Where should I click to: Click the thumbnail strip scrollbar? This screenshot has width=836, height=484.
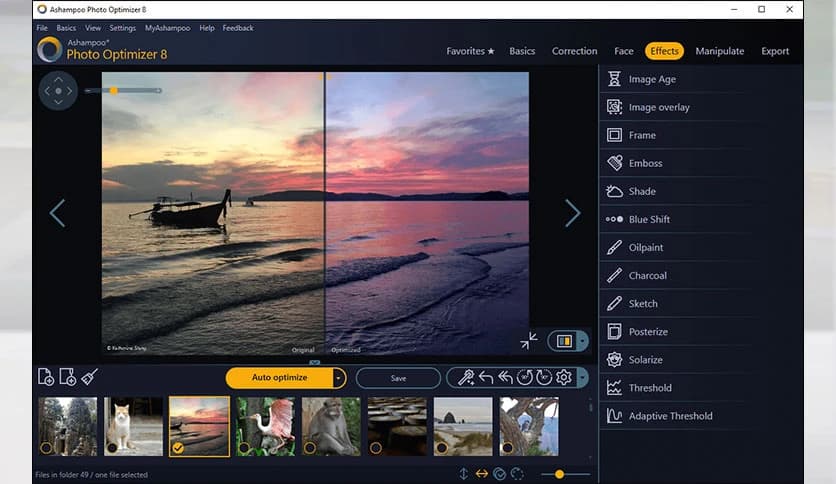click(x=591, y=408)
